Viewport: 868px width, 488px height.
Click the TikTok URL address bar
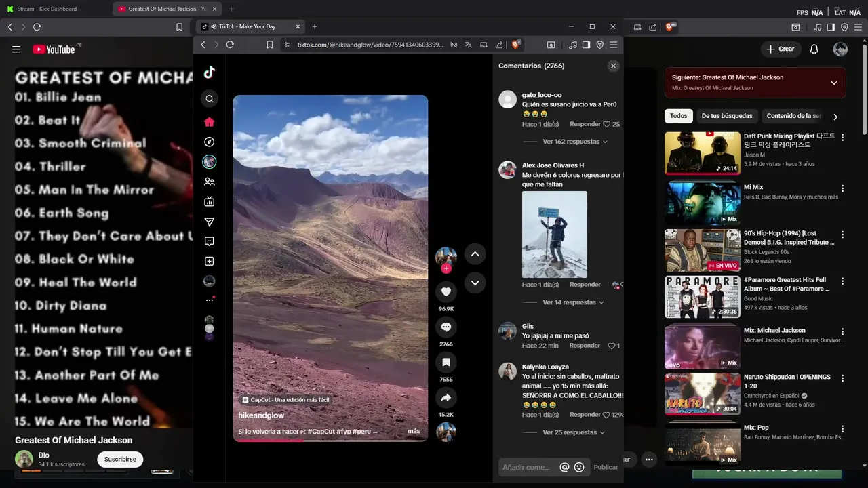coord(370,45)
